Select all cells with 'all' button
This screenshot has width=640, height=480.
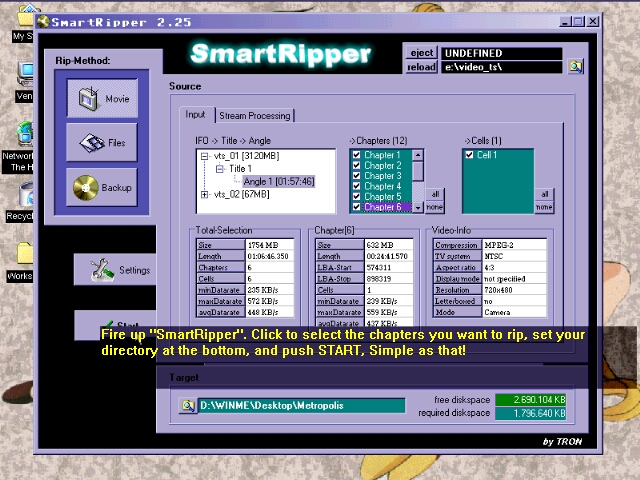pos(544,194)
